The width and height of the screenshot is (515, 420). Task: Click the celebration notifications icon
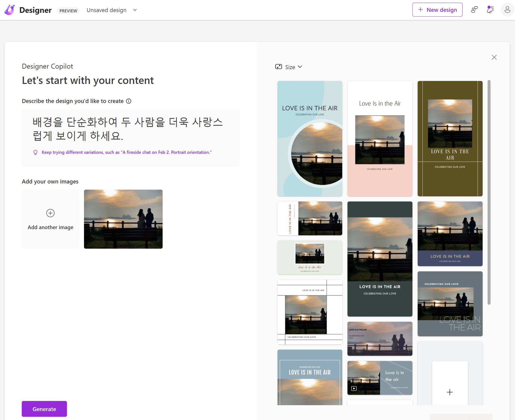coord(490,10)
